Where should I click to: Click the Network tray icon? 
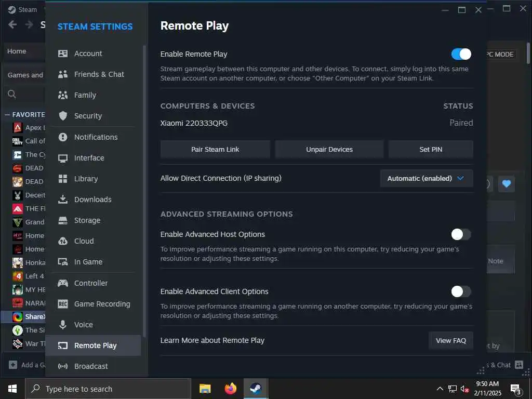(452, 389)
